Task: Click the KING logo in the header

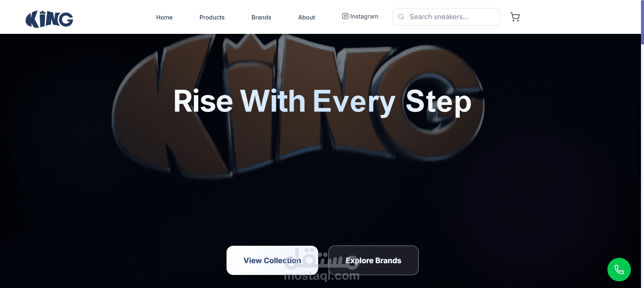Action: click(49, 19)
